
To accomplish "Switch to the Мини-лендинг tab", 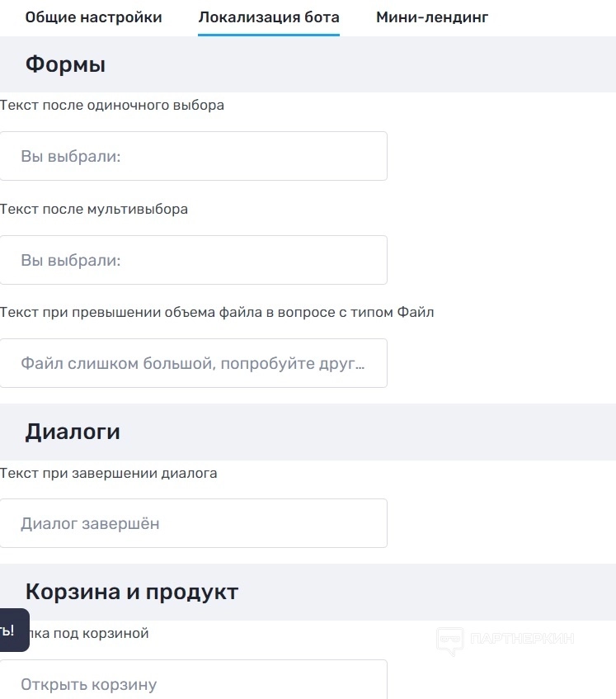I will (432, 17).
